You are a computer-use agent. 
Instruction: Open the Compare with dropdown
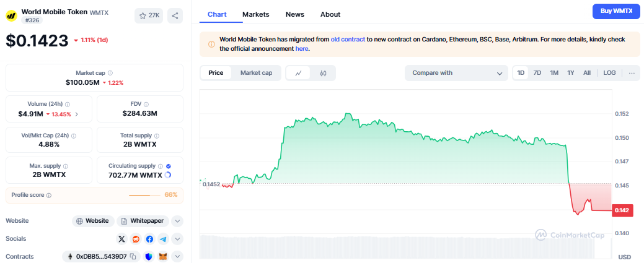point(457,73)
